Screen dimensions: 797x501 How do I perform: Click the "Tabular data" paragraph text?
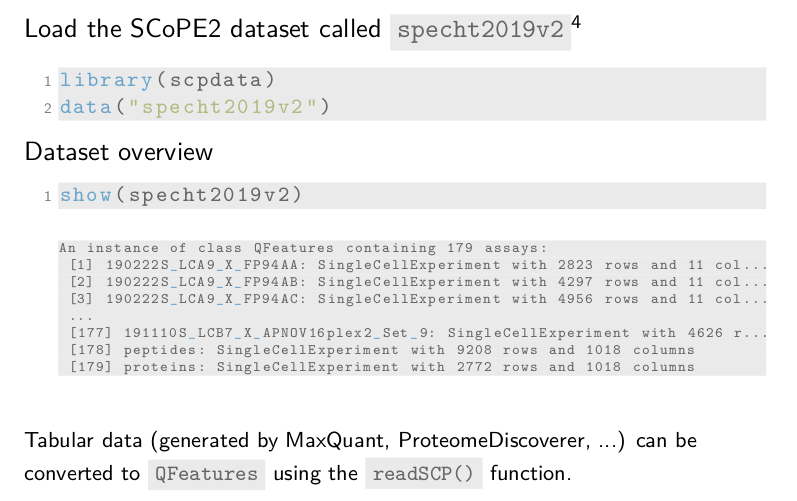[360, 440]
